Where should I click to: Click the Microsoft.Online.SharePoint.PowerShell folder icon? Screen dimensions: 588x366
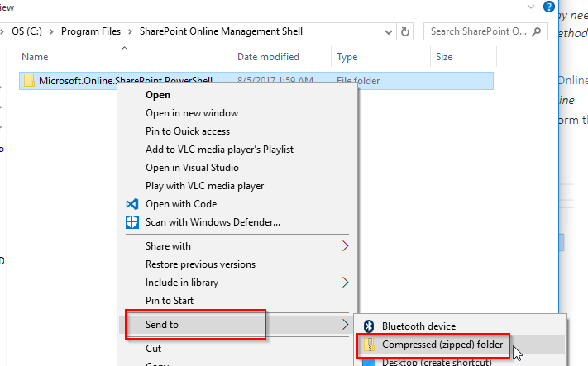point(29,80)
